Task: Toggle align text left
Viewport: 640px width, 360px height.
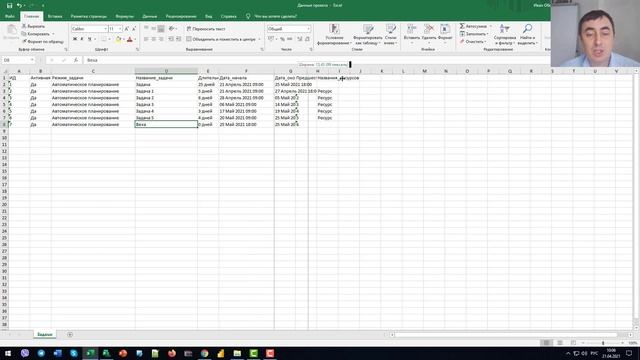Action: tap(146, 39)
